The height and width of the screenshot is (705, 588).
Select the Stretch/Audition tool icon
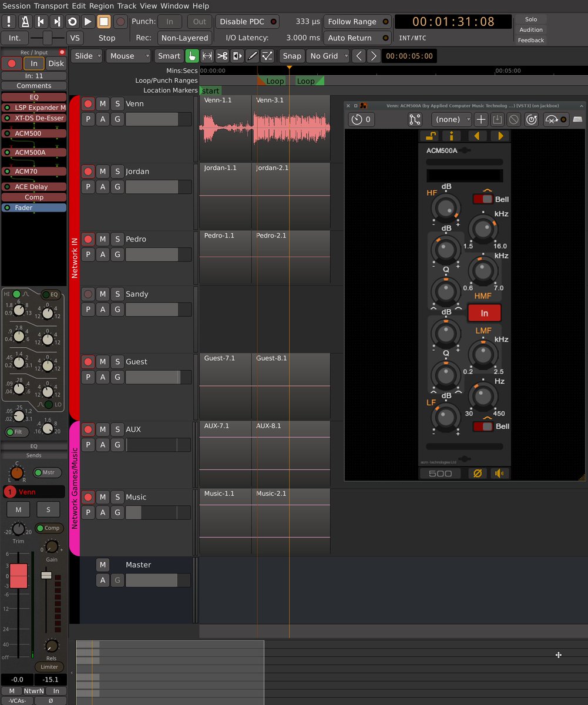(237, 56)
